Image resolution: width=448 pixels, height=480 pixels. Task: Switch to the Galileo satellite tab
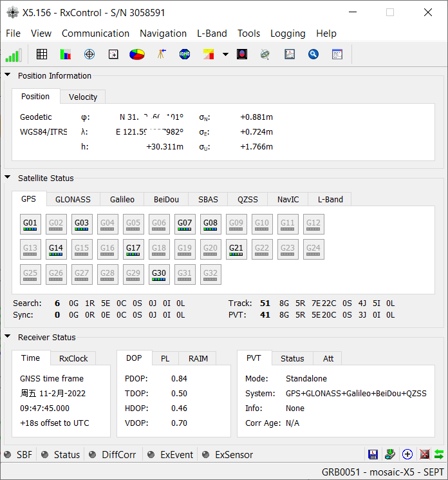(122, 200)
